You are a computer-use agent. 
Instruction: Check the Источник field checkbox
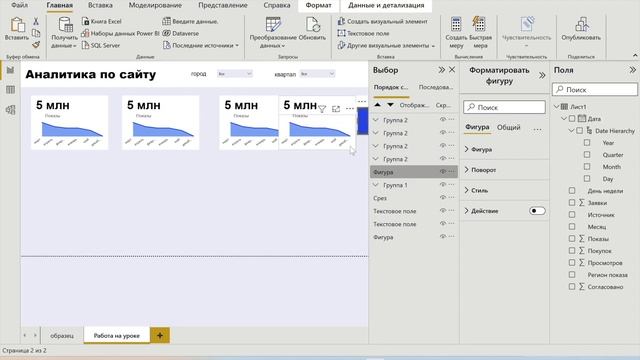(x=572, y=214)
